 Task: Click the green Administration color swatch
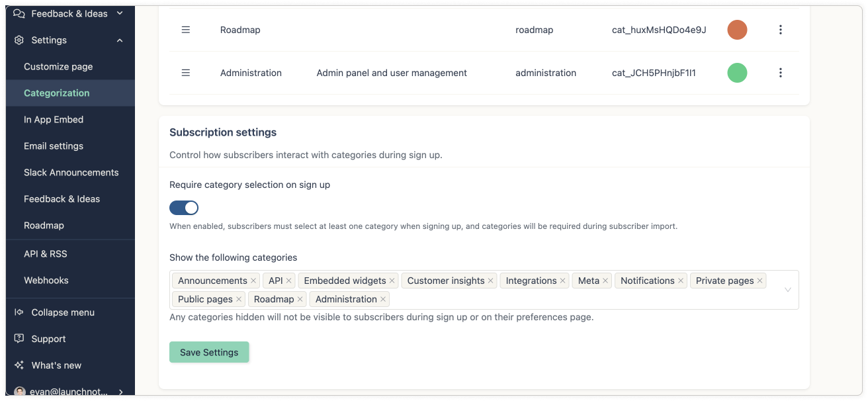[x=737, y=73]
